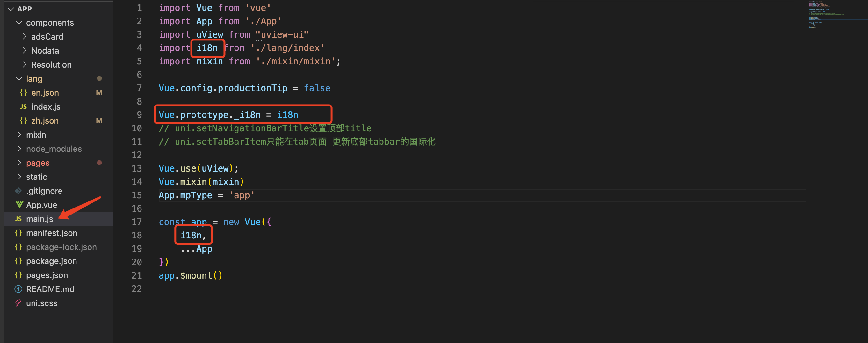Expand the Resolution folder chevron
Screen dimensions: 868x343
coord(24,64)
